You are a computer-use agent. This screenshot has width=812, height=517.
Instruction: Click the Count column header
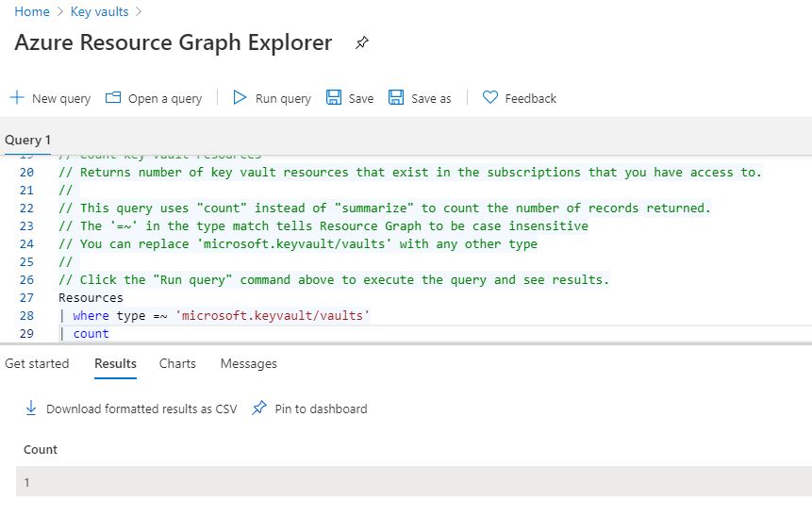(x=41, y=449)
